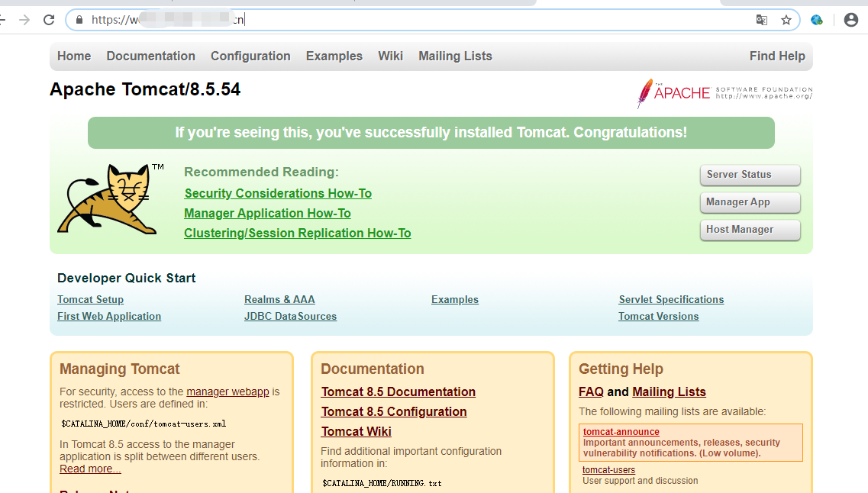
Task: Open the tomcat-users mailing list link
Action: (x=608, y=470)
